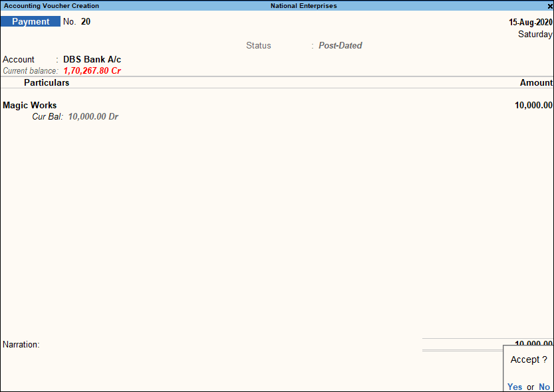Click Yes to accept the voucher
Viewport: 554px width, 392px height.
point(514,387)
